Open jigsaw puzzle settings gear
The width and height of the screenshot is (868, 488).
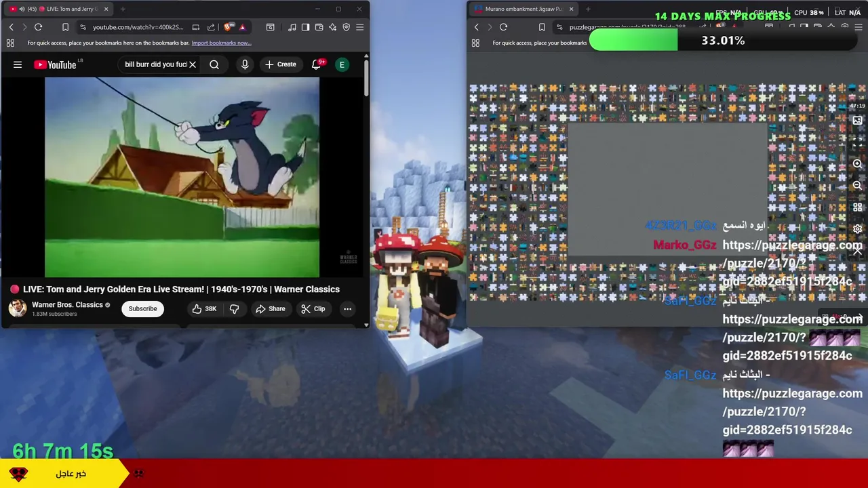(857, 229)
